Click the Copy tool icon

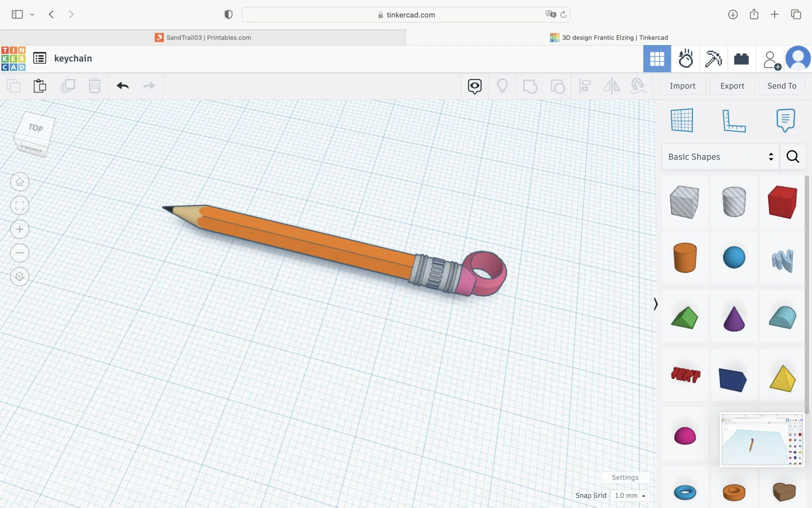tap(14, 86)
